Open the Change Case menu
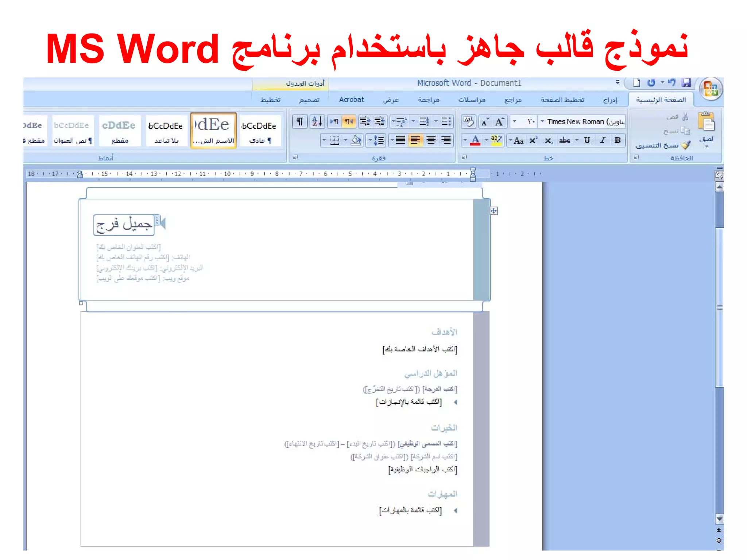 [516, 140]
